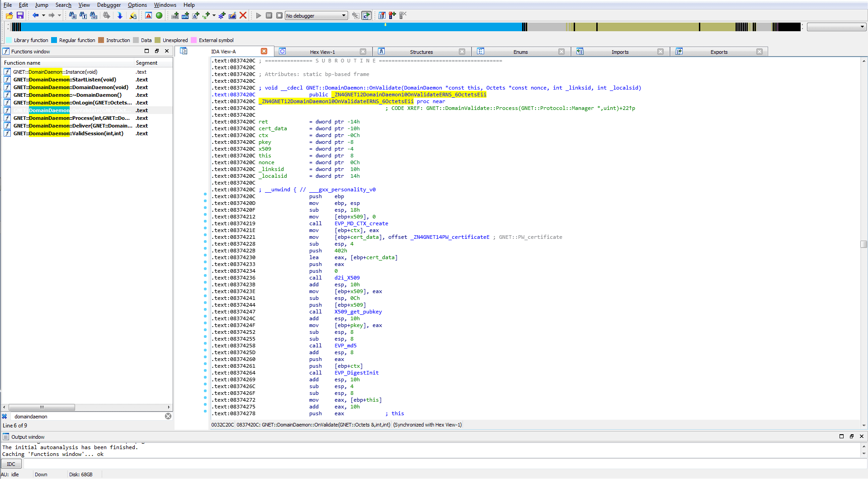The image size is (868, 479).
Task: Switch to the Hex View-1 tab
Action: [322, 52]
